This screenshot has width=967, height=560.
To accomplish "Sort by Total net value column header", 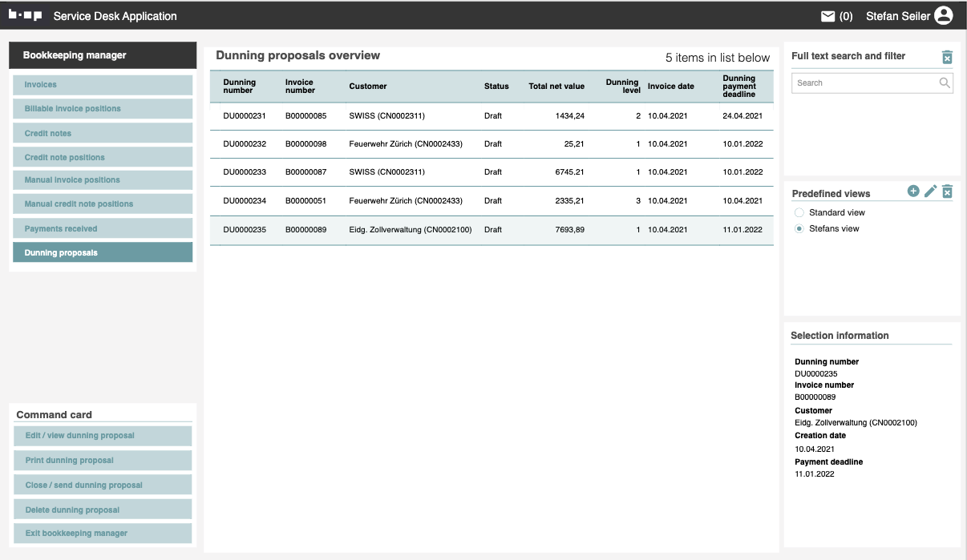I will point(556,87).
